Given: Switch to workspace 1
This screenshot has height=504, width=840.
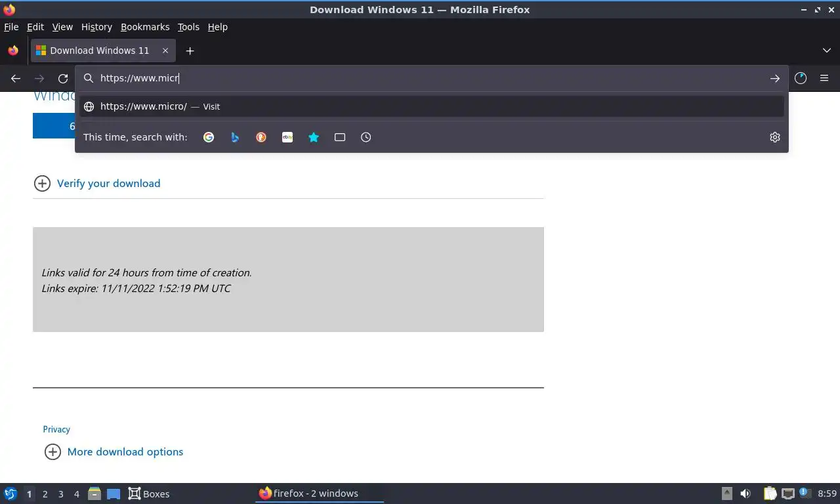Looking at the screenshot, I should (29, 493).
